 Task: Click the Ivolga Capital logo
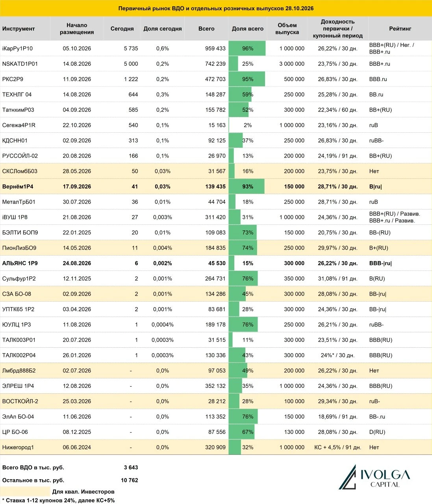(374, 478)
